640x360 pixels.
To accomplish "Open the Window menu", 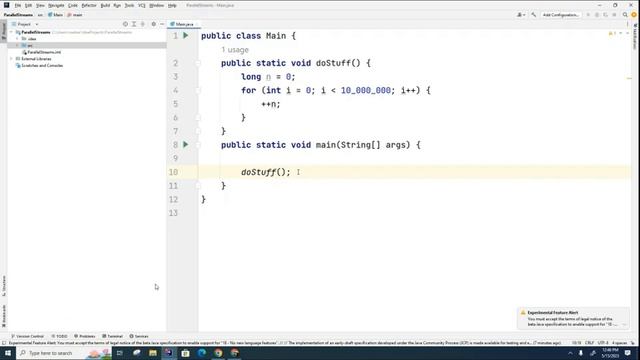I will pos(156,5).
